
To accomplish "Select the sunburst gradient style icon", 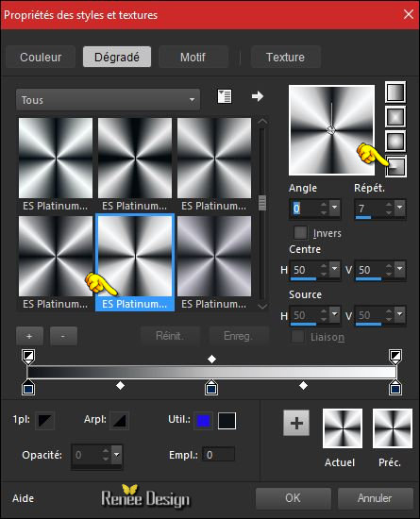I will (x=395, y=141).
